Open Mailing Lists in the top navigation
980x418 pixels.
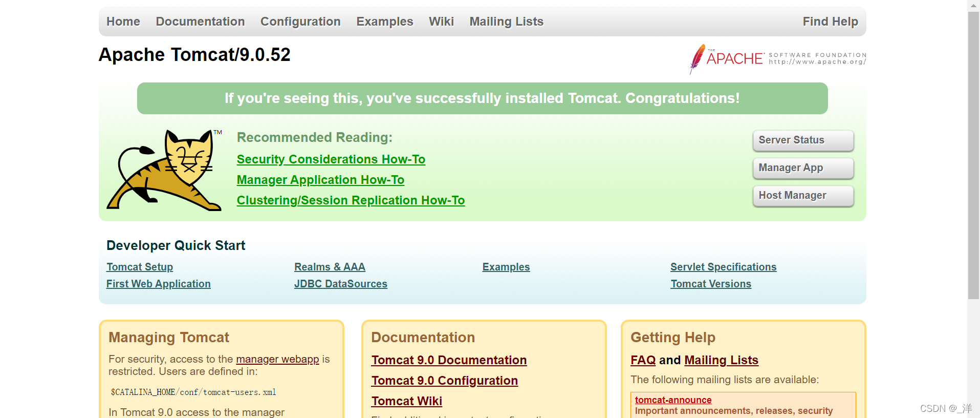[x=507, y=22]
